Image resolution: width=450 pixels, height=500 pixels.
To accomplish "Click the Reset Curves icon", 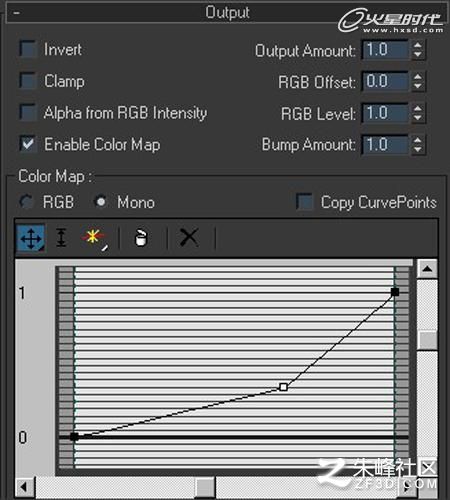I will 141,238.
